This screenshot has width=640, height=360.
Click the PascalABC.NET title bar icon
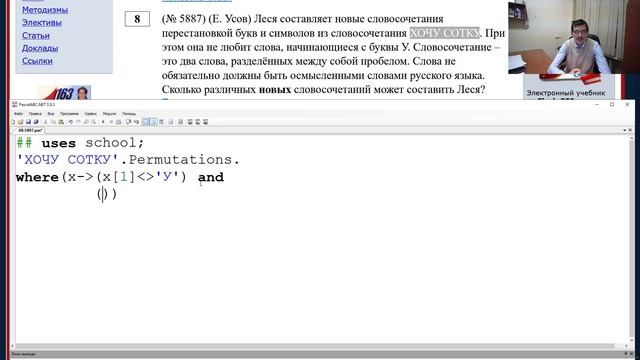[x=14, y=104]
